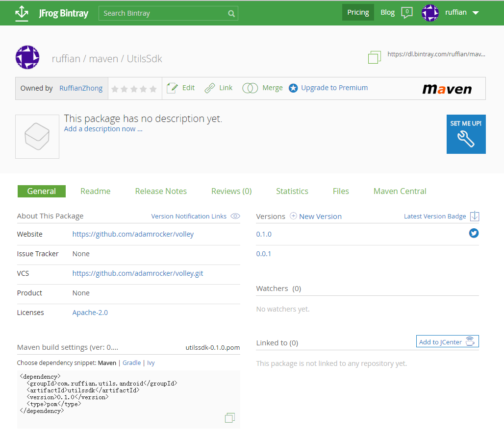Click the Add to JCenter button
Image resolution: width=504 pixels, height=435 pixels.
(447, 342)
